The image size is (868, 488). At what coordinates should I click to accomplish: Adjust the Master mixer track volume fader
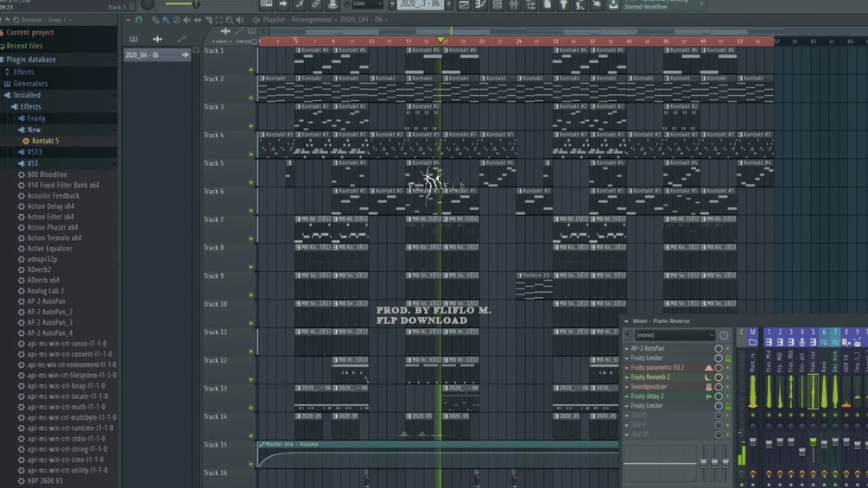[752, 441]
